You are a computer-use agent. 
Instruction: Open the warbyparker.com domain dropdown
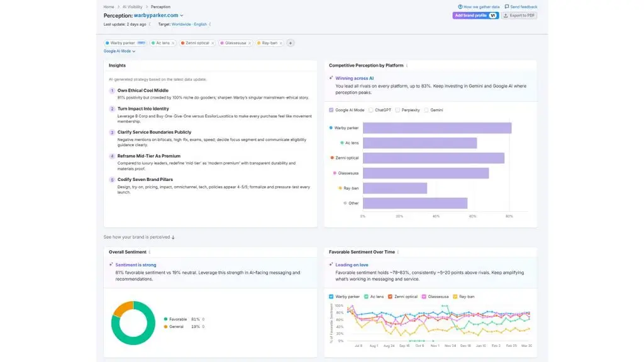(x=158, y=16)
